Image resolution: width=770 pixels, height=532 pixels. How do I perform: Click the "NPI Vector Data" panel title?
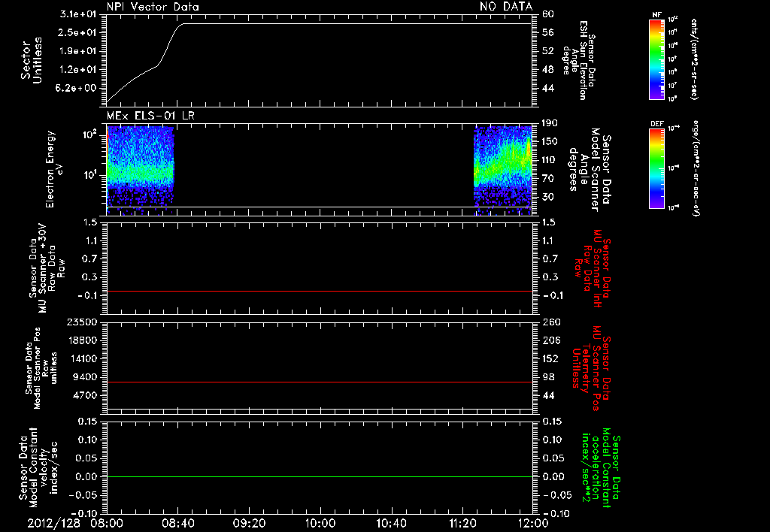[153, 7]
